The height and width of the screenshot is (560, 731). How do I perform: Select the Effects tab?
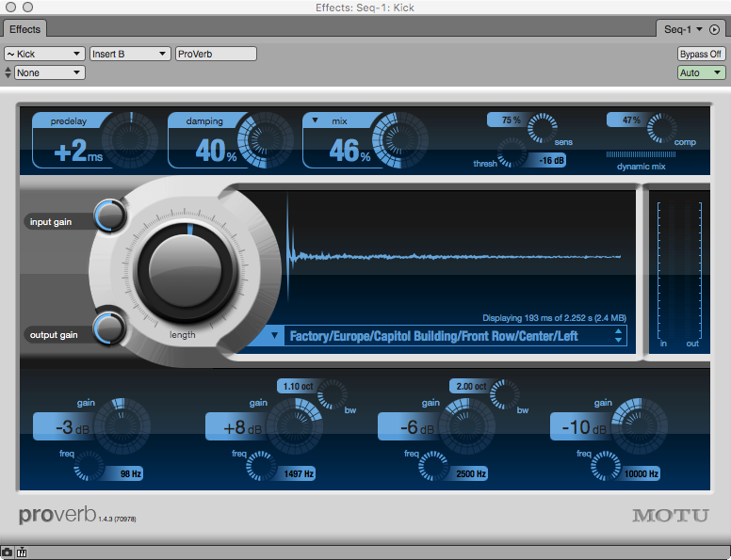tap(24, 29)
